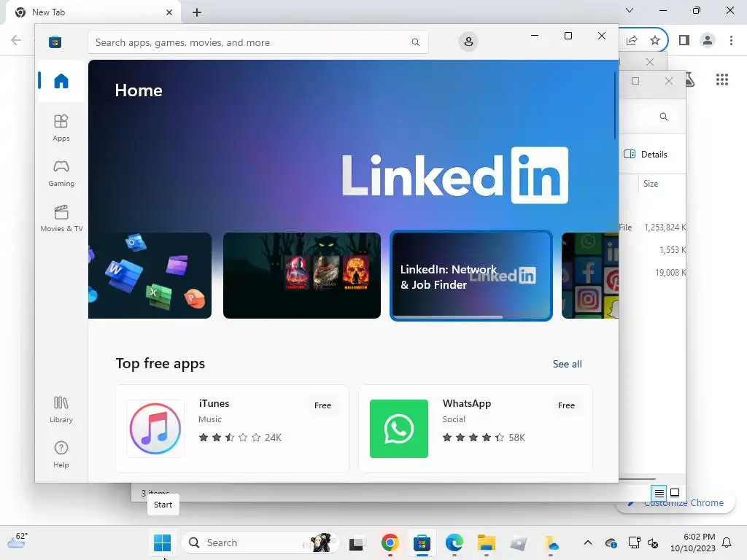This screenshot has width=747, height=560.
Task: Click the Microsoft Store logo icon
Action: click(55, 42)
